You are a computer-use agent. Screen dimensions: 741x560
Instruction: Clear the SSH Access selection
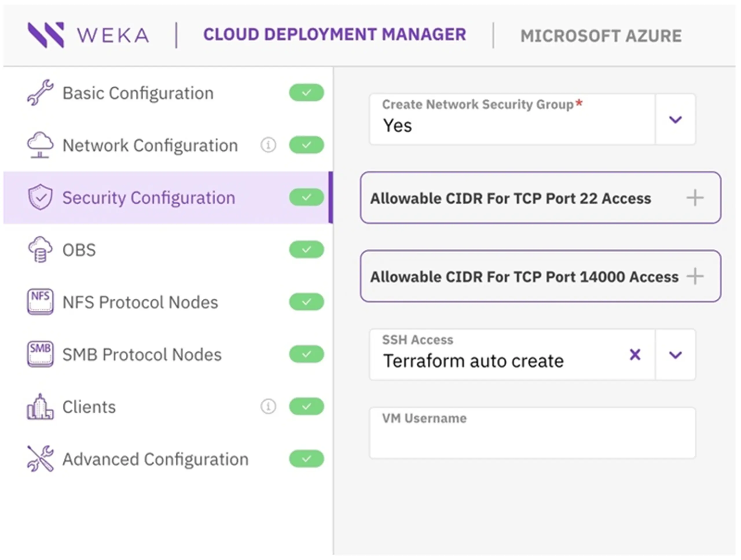pyautogui.click(x=635, y=354)
